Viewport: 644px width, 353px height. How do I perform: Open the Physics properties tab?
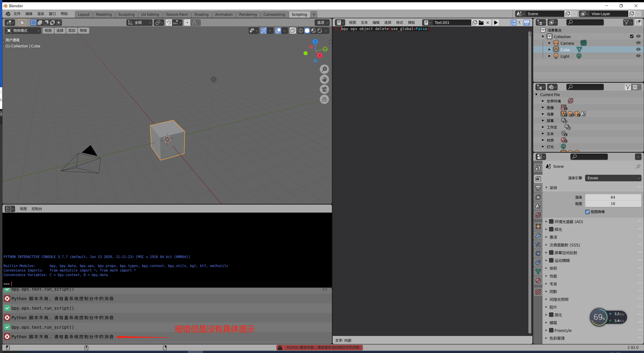click(x=538, y=253)
